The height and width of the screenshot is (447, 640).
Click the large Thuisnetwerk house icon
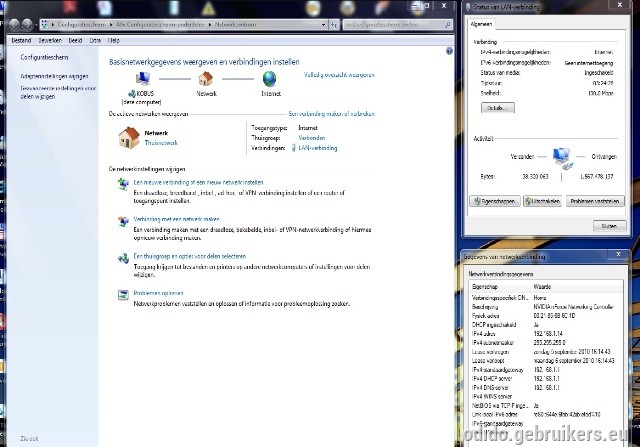(x=129, y=137)
